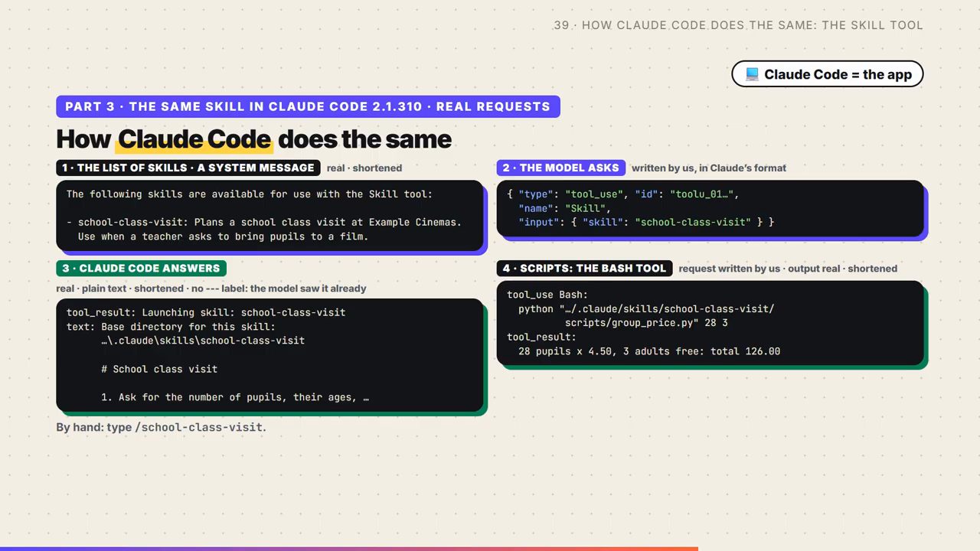The height and width of the screenshot is (551, 980).
Task: Click the slide header '39 · HOW CLAUDE CODE DOES THE SAME'
Action: point(738,25)
